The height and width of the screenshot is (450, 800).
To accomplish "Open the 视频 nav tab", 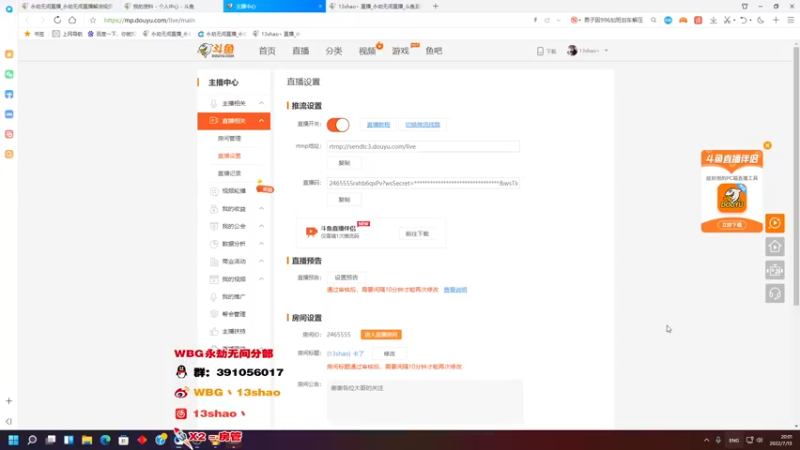I will (x=367, y=51).
